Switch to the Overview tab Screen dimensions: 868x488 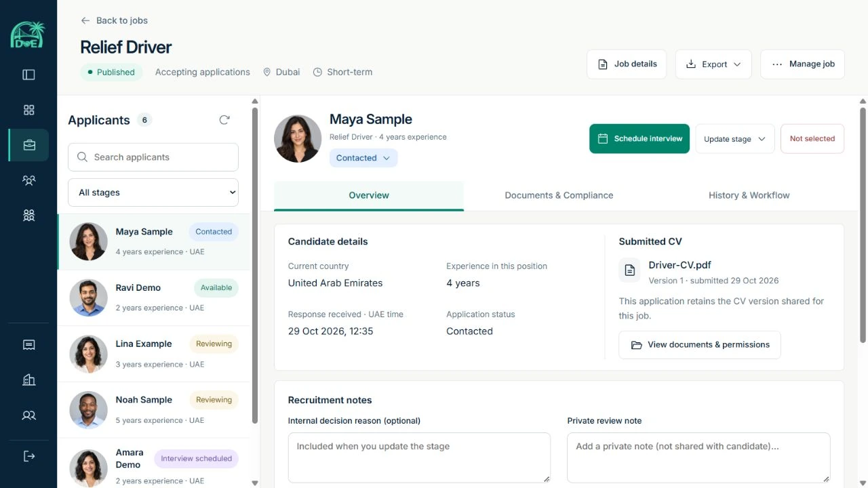tap(369, 195)
